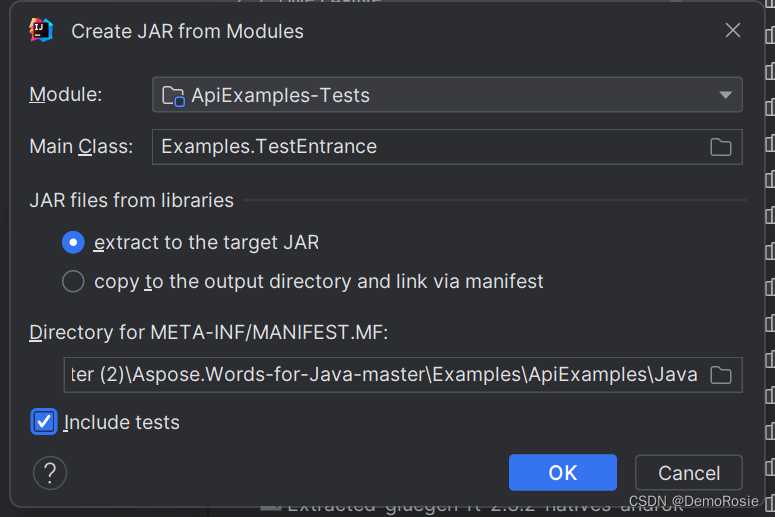Close the Create JAR from Modules dialog
The image size is (775, 517).
pyautogui.click(x=732, y=31)
